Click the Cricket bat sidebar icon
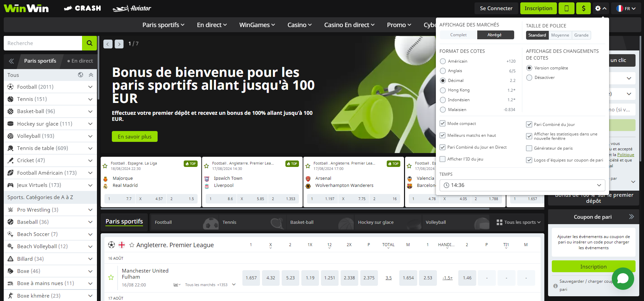Viewport: 644px width, 301px height. coord(11,160)
